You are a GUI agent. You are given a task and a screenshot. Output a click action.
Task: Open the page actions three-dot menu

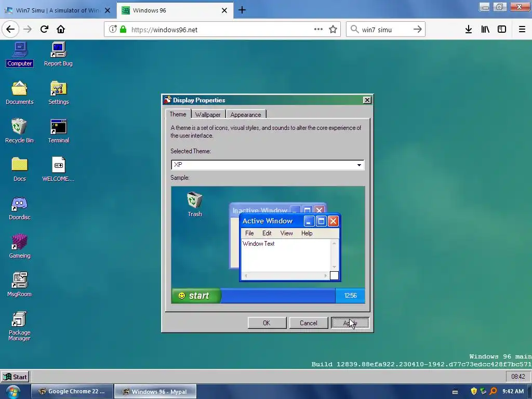pyautogui.click(x=318, y=29)
